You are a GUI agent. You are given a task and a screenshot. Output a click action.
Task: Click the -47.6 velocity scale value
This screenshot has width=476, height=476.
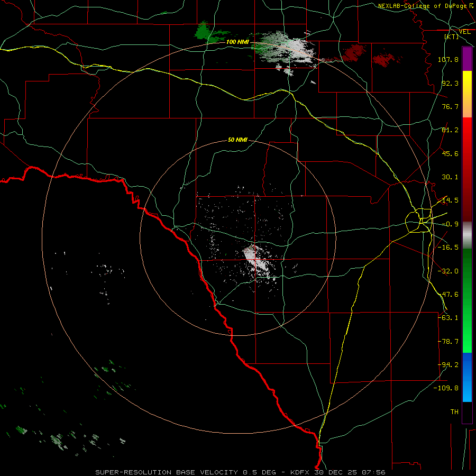(448, 295)
